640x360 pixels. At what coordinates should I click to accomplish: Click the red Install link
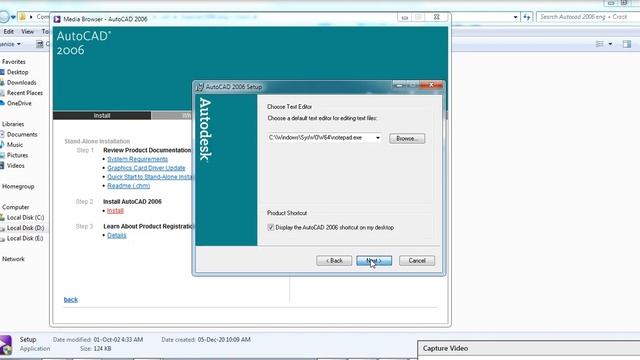115,211
